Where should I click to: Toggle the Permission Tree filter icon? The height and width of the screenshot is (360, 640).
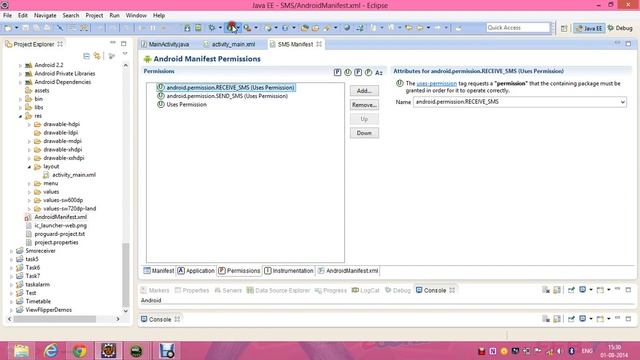coord(368,72)
